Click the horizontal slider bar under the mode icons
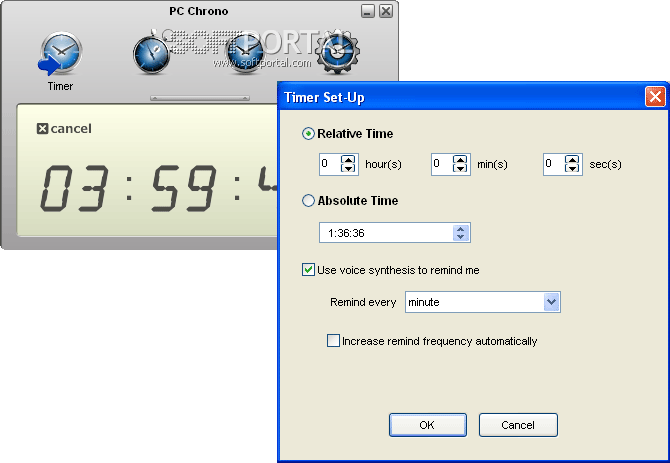670x463 pixels. [200, 98]
